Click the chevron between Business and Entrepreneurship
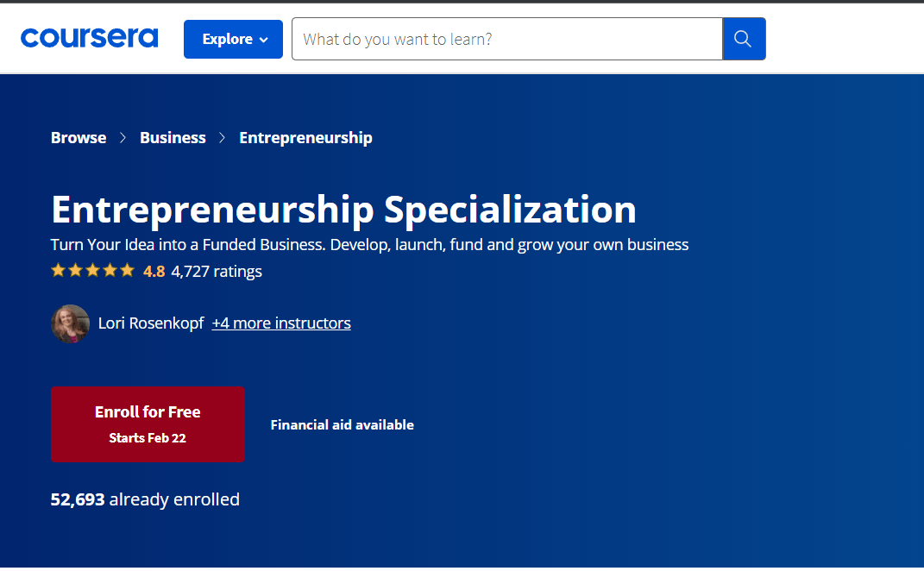Screen dimensions: 924x571 coord(221,137)
